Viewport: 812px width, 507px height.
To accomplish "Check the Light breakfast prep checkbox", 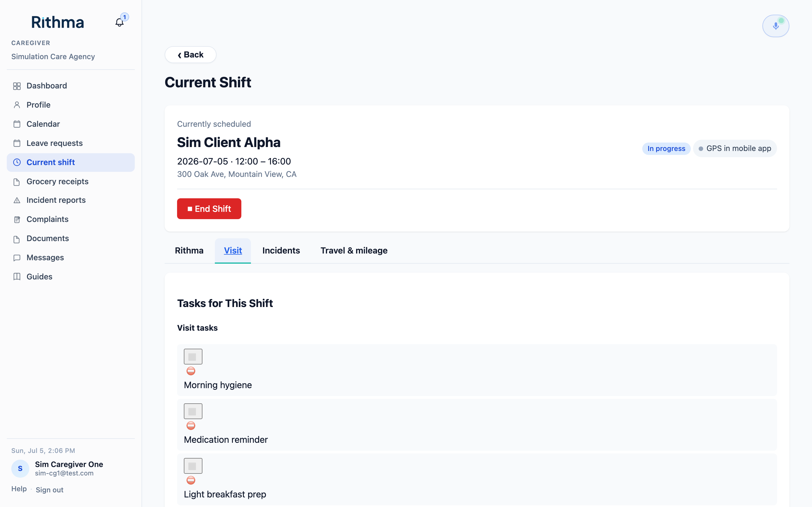I will click(x=193, y=466).
